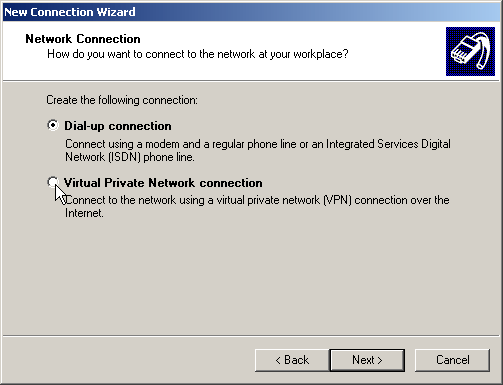Click the network cable plug icon
The image size is (503, 385).
point(470,51)
